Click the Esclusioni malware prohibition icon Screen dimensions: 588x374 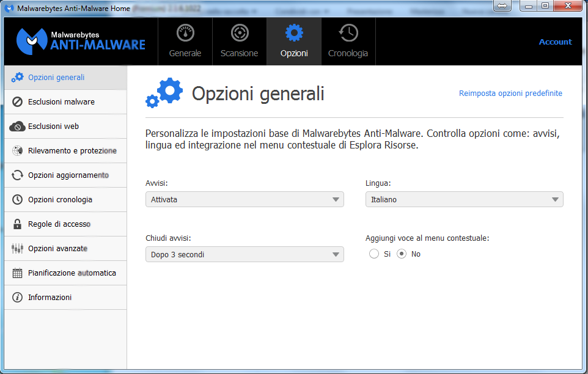(x=17, y=102)
